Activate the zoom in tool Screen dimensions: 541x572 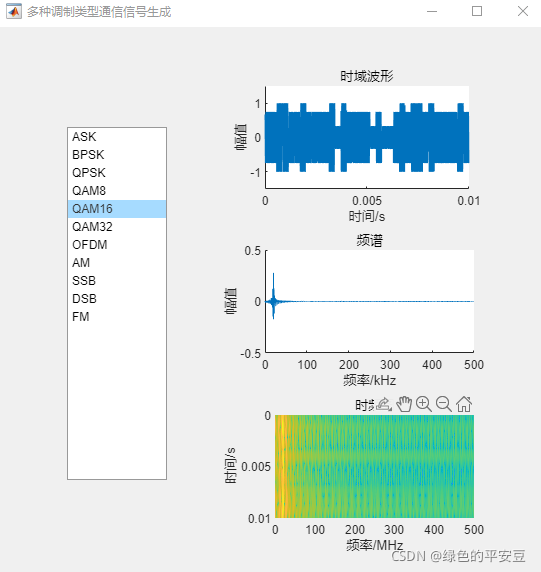pyautogui.click(x=424, y=404)
